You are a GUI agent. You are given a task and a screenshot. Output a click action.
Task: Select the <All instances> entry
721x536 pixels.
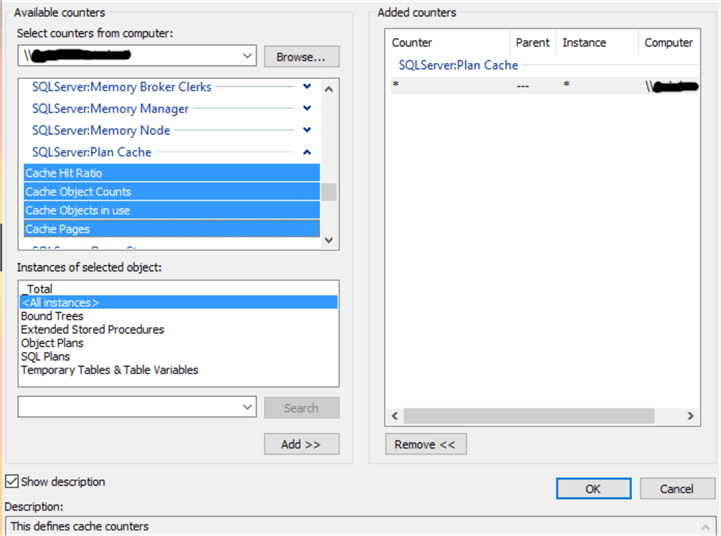point(178,302)
